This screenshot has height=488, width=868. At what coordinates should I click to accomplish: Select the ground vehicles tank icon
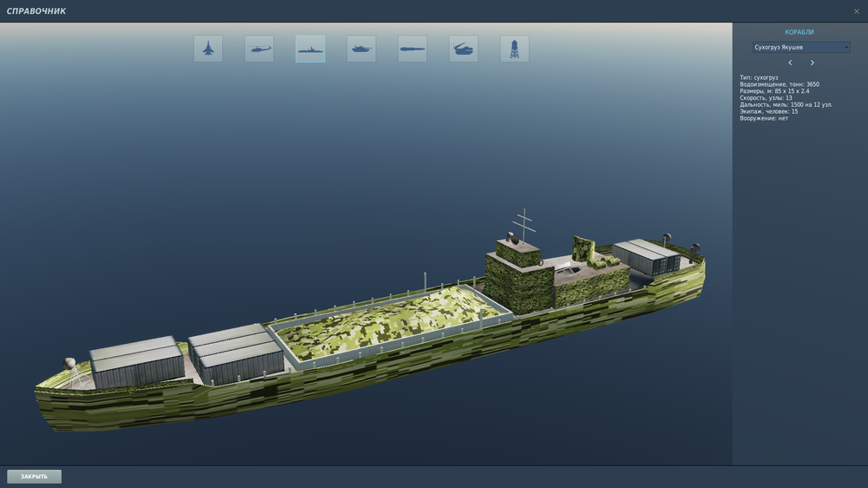361,49
